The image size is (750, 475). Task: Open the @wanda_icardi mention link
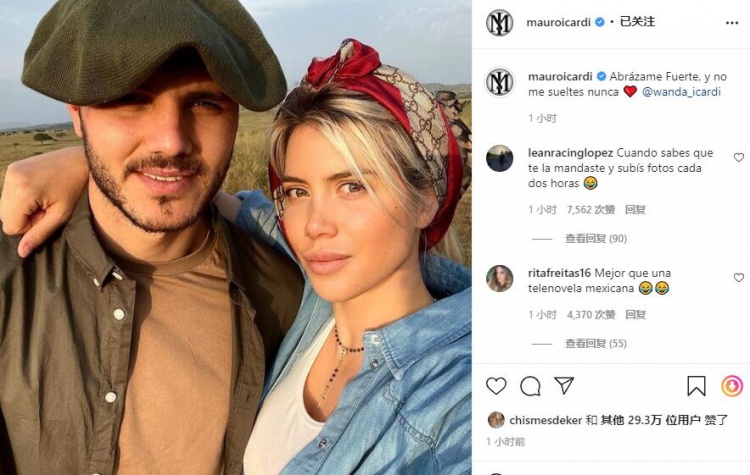point(681,91)
